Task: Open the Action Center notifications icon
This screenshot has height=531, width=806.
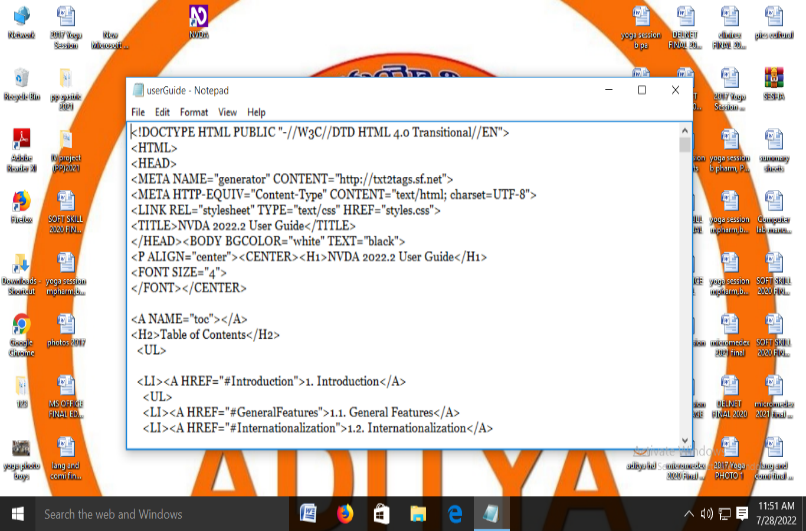Action: click(x=742, y=514)
